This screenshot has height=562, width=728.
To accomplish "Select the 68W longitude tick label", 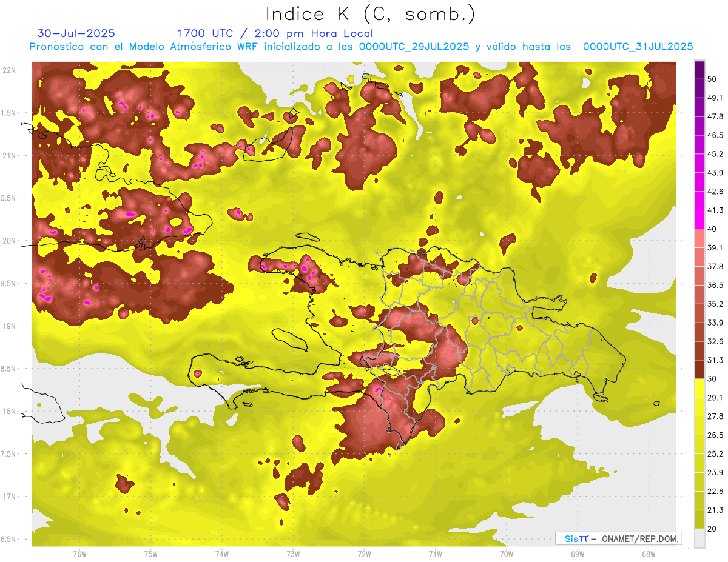I will click(x=648, y=554).
